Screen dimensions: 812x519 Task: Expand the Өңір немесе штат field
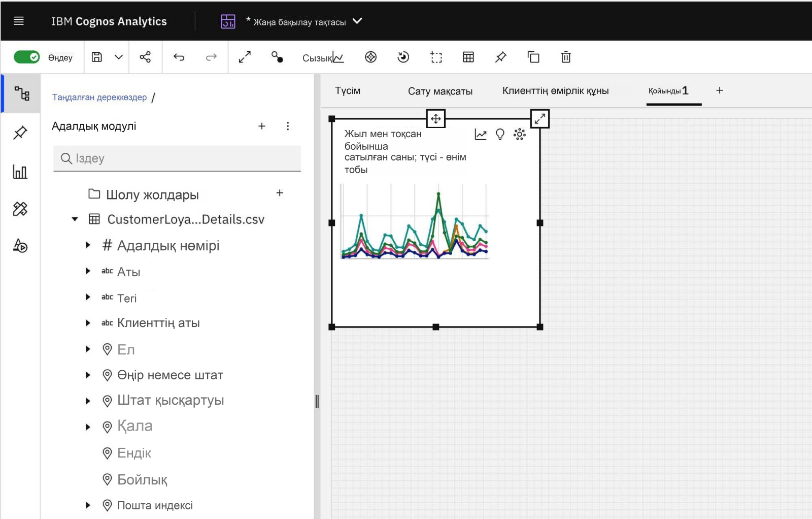(88, 375)
